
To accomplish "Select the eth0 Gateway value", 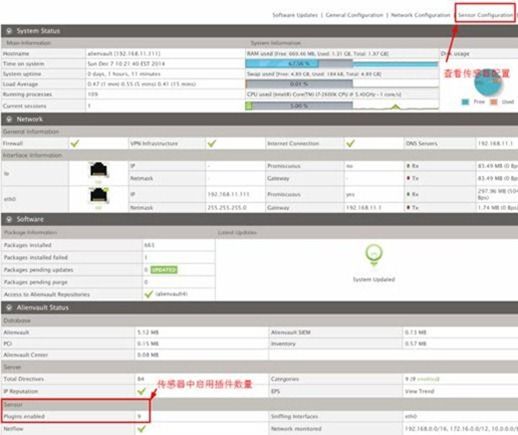I will coord(364,207).
